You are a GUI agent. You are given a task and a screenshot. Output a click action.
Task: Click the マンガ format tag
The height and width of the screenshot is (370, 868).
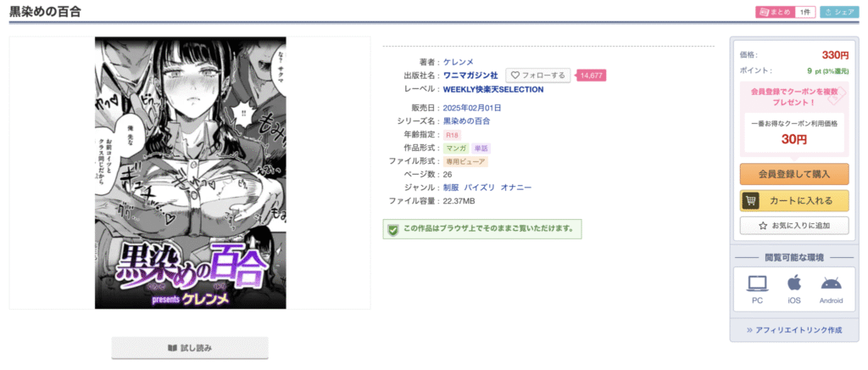pyautogui.click(x=456, y=149)
